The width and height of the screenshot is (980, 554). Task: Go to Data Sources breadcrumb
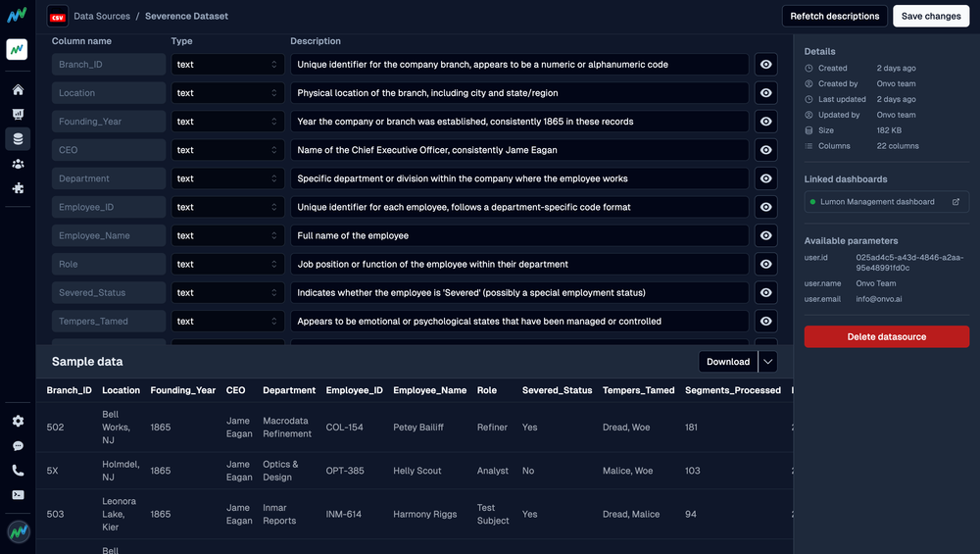[x=101, y=17]
